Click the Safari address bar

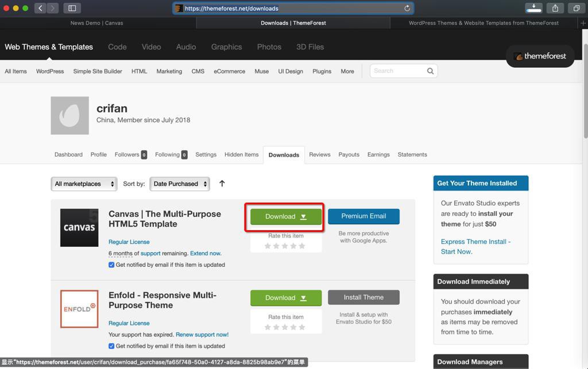tap(293, 8)
